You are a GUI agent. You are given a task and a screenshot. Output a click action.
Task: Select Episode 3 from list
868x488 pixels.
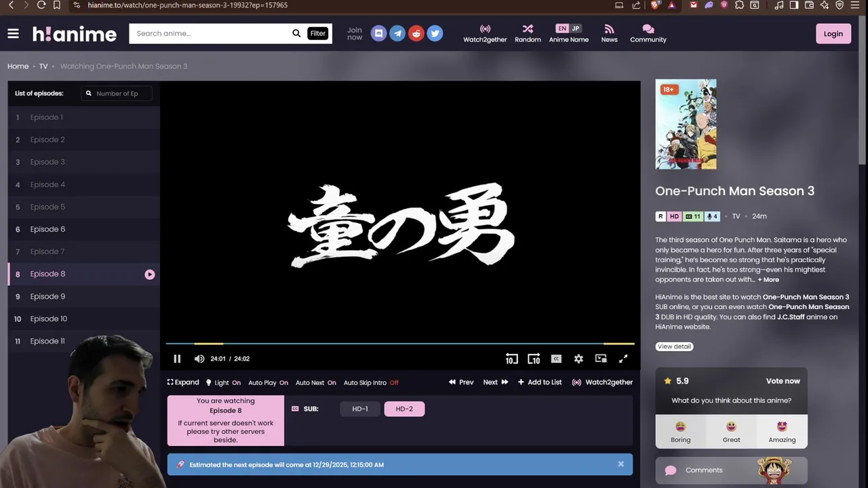point(84,162)
